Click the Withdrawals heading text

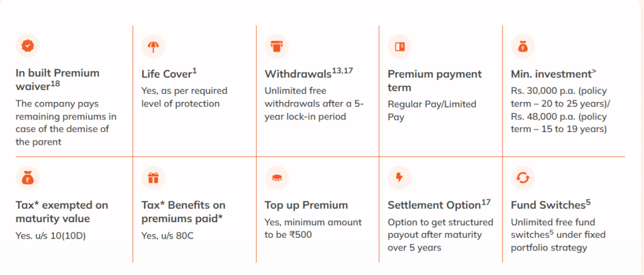point(309,74)
